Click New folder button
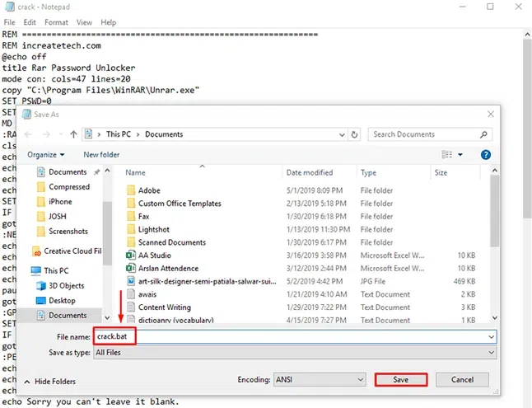 [x=101, y=155]
